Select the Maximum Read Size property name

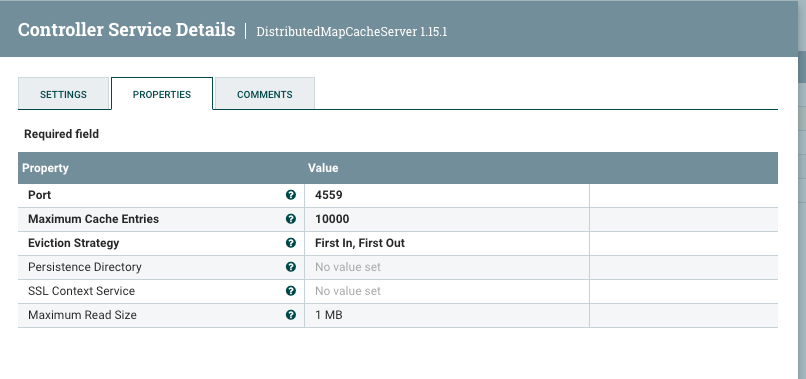(82, 315)
